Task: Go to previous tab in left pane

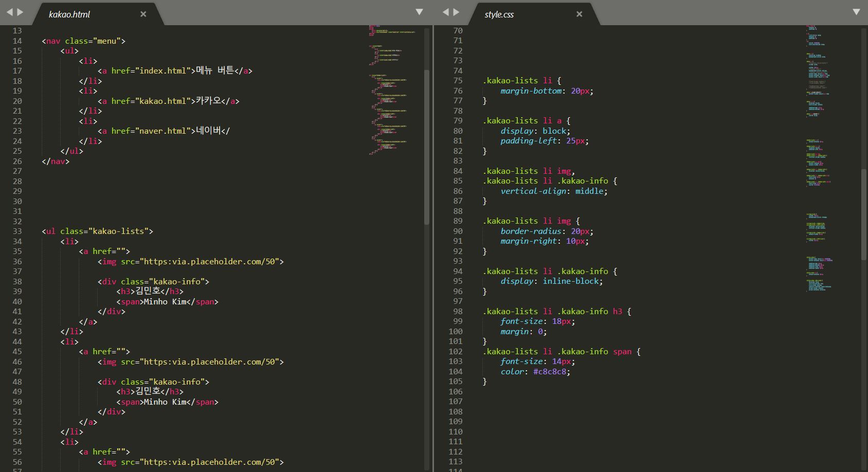Action: [x=9, y=12]
